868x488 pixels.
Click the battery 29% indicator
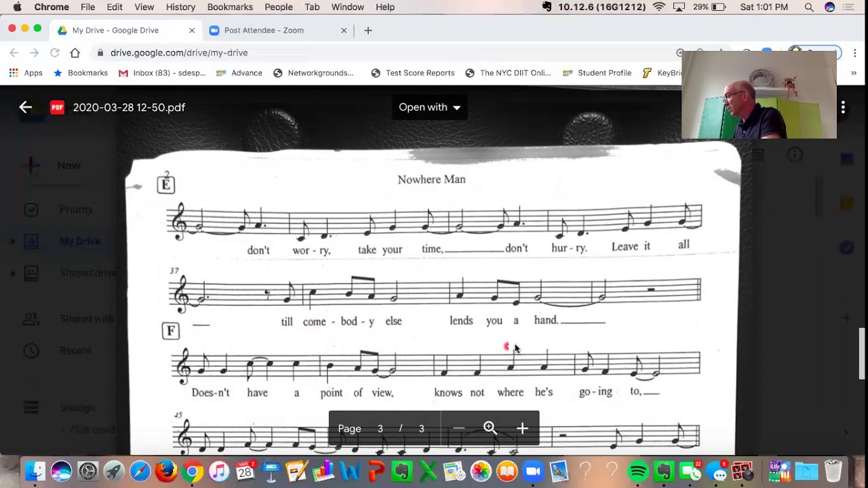click(710, 7)
